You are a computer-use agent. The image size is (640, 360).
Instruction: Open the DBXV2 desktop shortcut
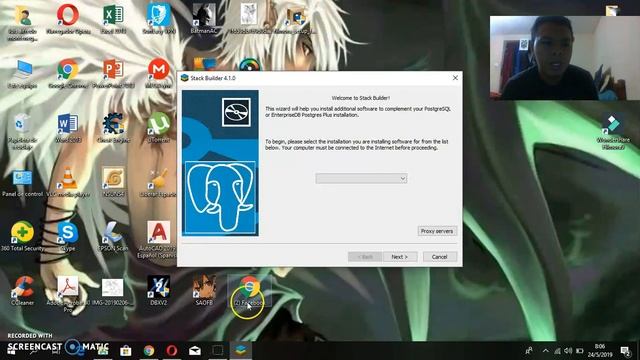pyautogui.click(x=158, y=291)
